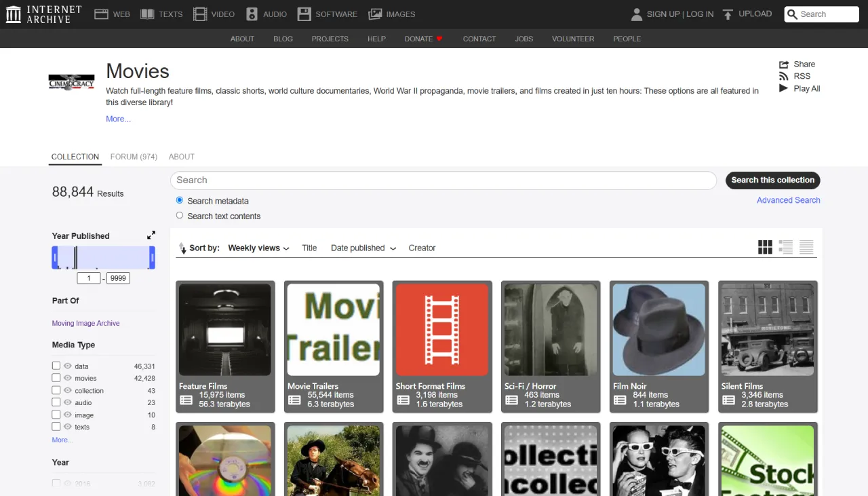Select the Search metadata radio button
Image resolution: width=868 pixels, height=496 pixels.
pos(179,199)
